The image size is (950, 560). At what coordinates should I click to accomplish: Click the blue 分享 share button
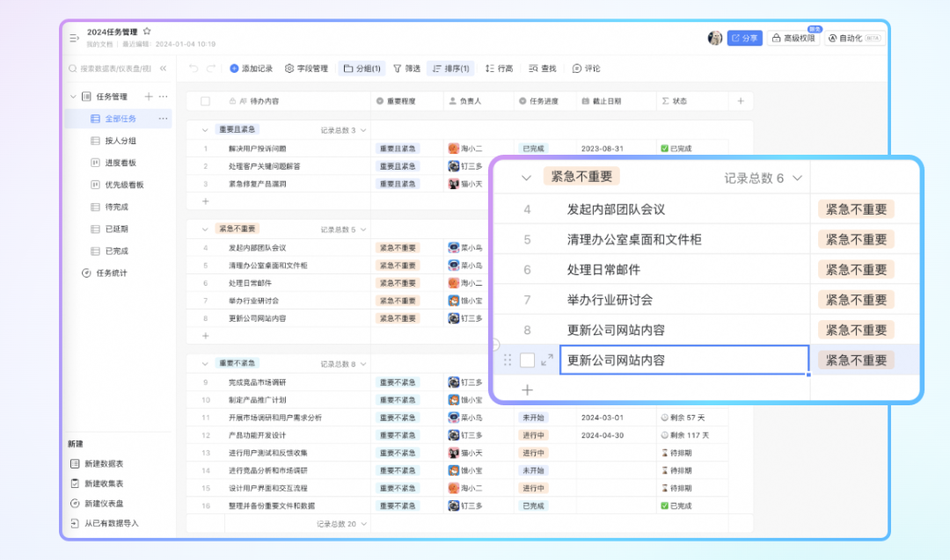coord(744,39)
